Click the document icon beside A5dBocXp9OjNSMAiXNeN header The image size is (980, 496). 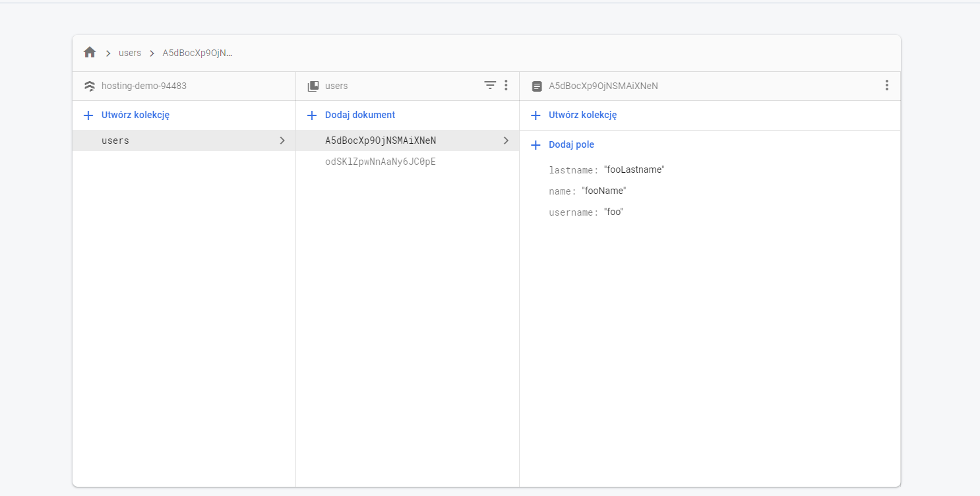pos(537,86)
